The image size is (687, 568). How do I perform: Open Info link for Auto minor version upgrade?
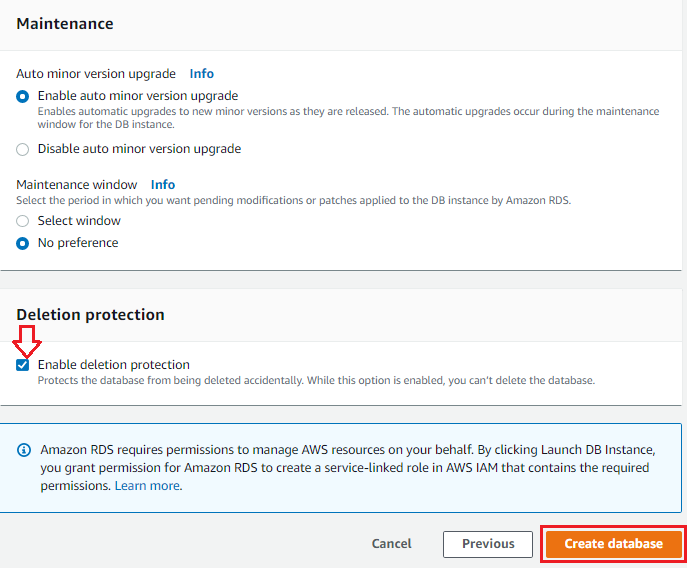coord(202,74)
